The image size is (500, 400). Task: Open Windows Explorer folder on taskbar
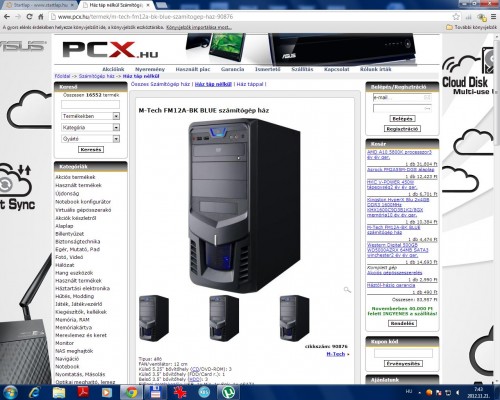(59, 392)
